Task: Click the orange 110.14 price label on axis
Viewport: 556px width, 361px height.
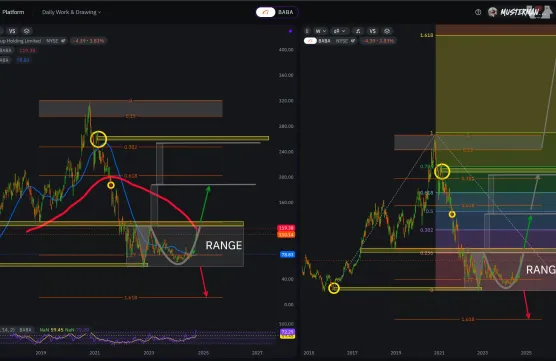Action: coord(286,234)
